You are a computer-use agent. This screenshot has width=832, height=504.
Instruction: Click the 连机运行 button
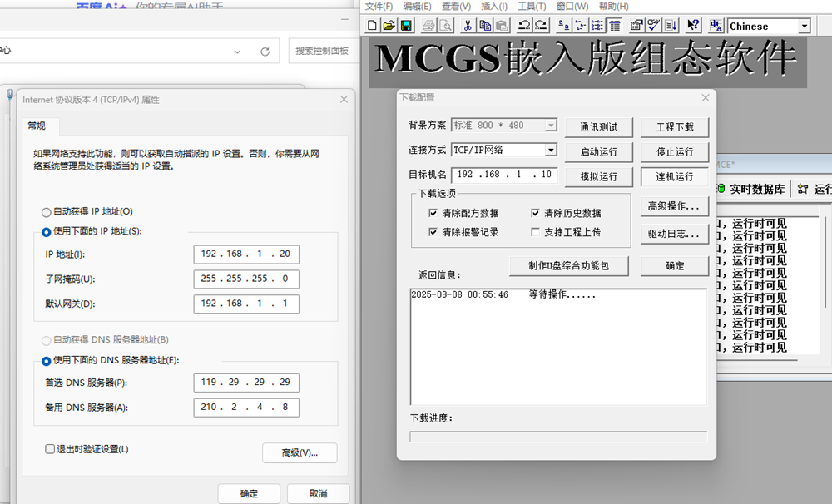675,176
